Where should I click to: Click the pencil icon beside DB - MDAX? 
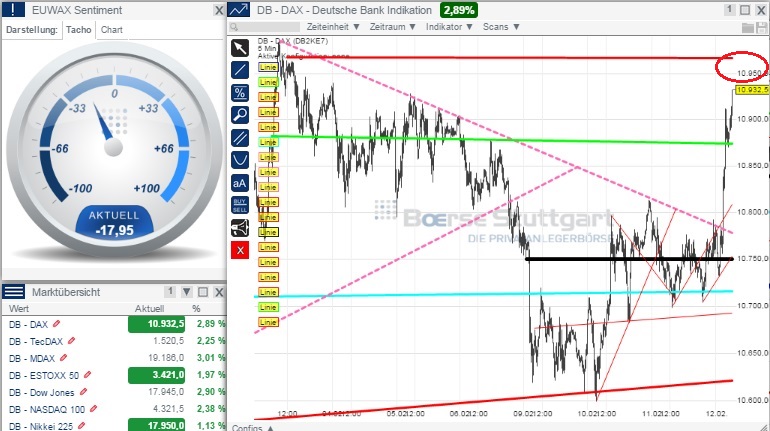[63, 357]
